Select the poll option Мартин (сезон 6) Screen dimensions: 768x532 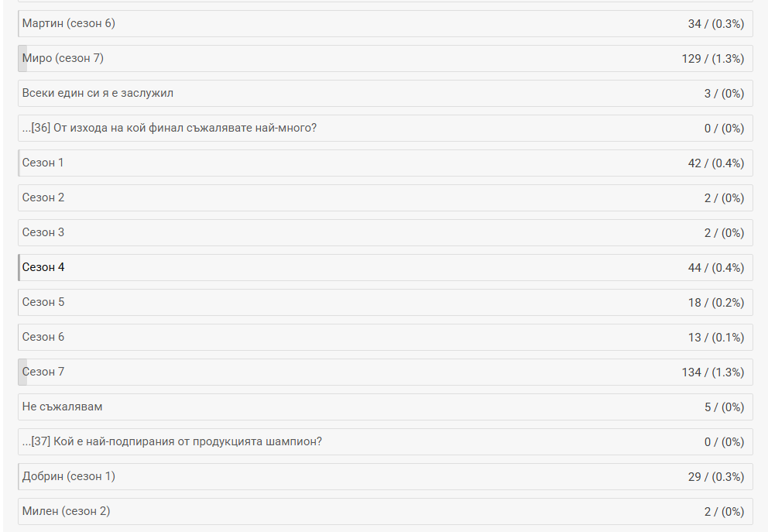(x=69, y=23)
